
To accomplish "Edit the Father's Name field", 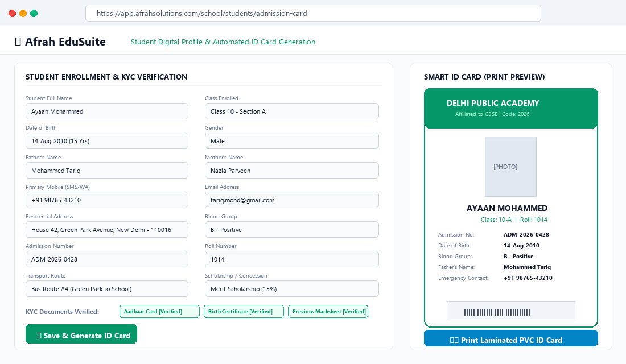I will point(106,171).
